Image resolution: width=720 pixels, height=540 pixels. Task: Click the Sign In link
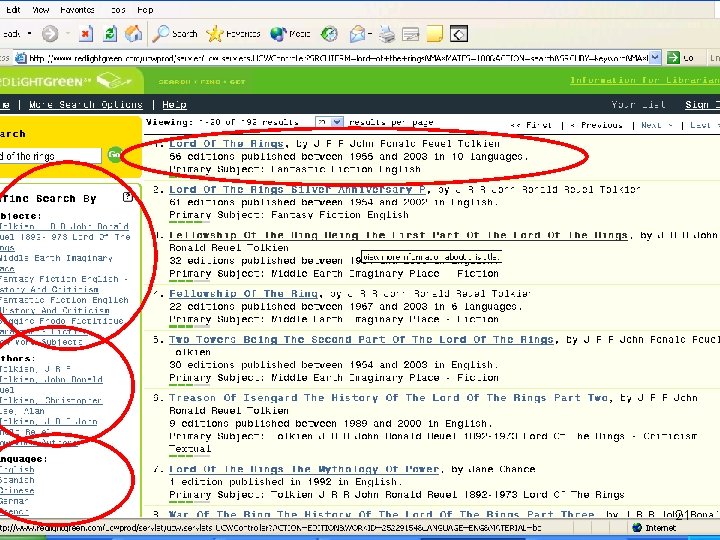703,105
